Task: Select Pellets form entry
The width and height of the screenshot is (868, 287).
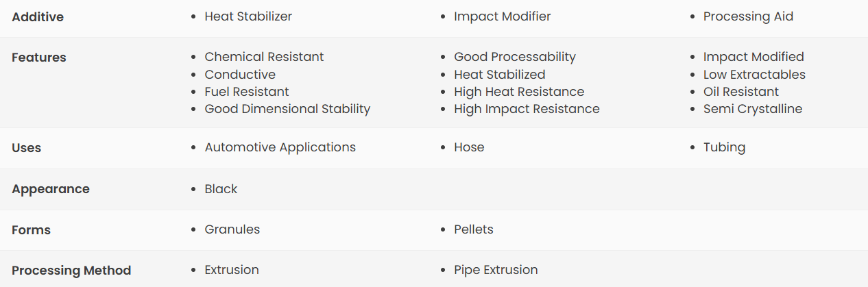Action: [x=474, y=229]
